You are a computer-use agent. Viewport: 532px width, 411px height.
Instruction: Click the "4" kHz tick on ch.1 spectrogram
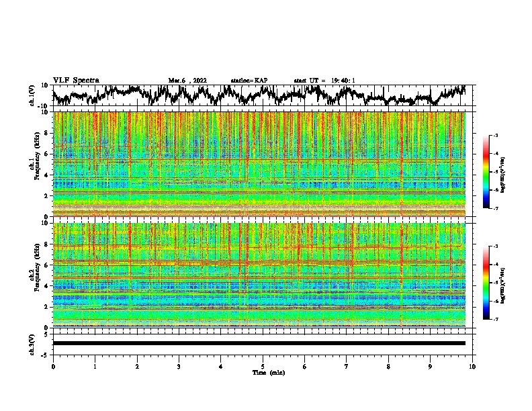point(47,175)
